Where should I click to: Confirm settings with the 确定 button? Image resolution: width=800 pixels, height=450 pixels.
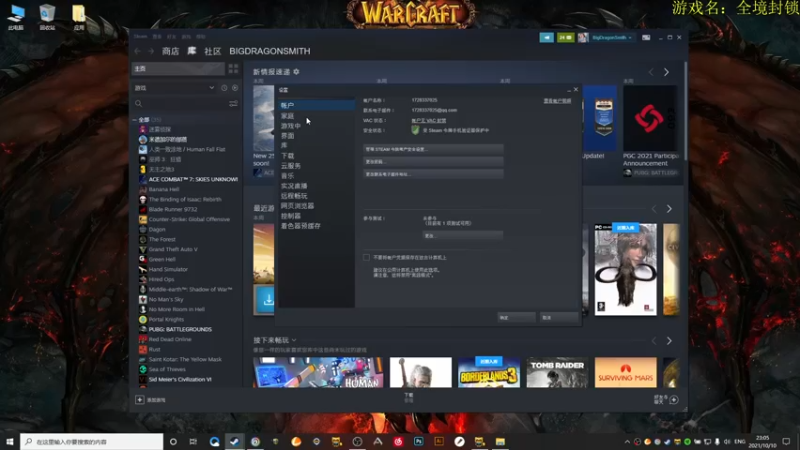[516, 317]
